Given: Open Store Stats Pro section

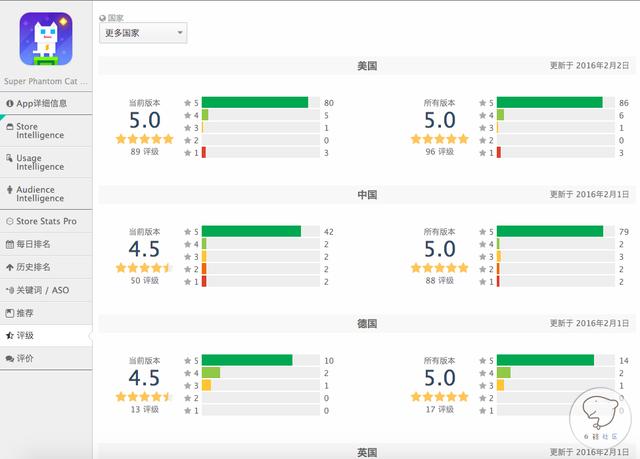Looking at the screenshot, I should point(46,221).
